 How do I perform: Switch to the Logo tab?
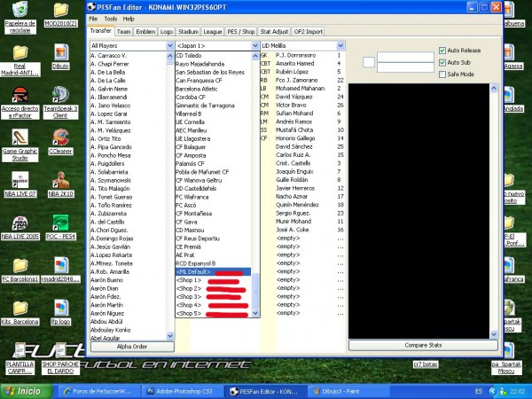tap(167, 32)
